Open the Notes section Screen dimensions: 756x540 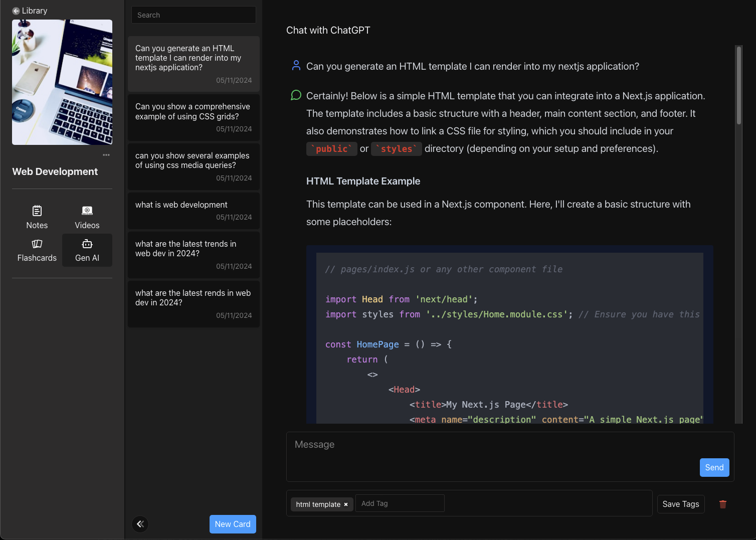tap(37, 218)
